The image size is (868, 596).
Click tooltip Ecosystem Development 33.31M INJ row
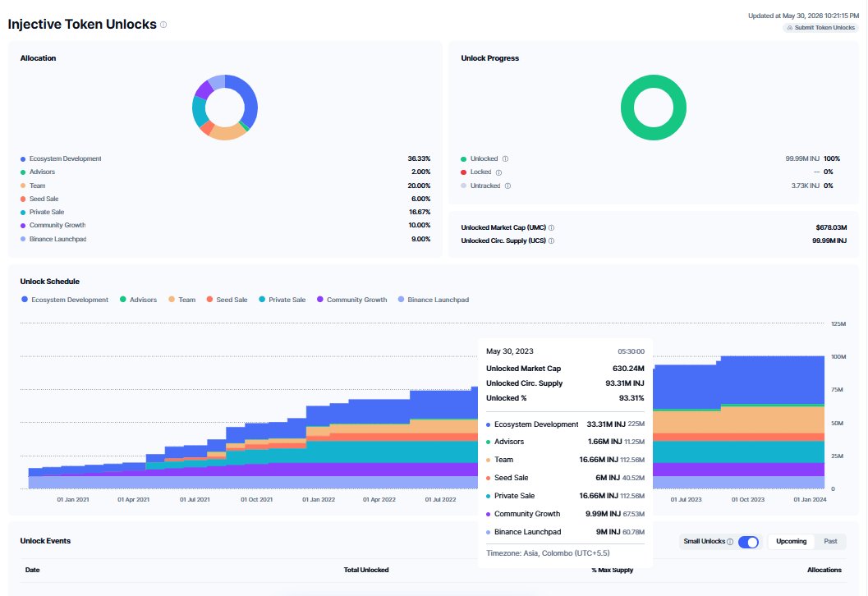pos(565,424)
